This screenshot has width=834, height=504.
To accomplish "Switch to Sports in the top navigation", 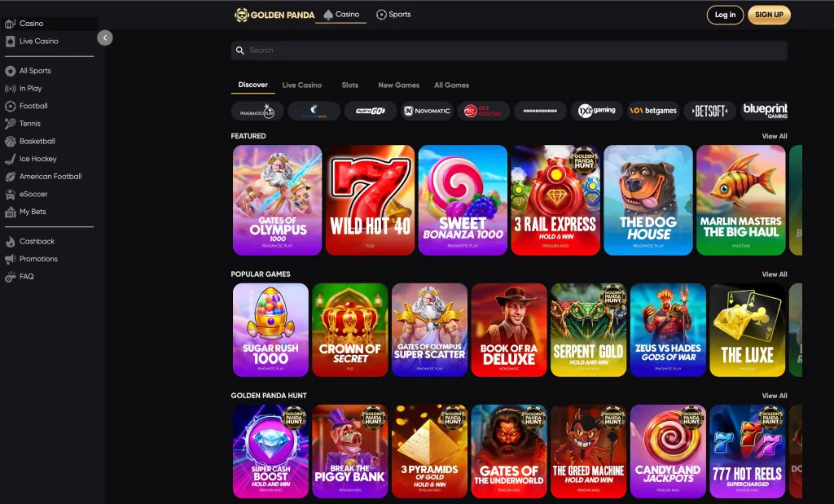I will [x=393, y=15].
